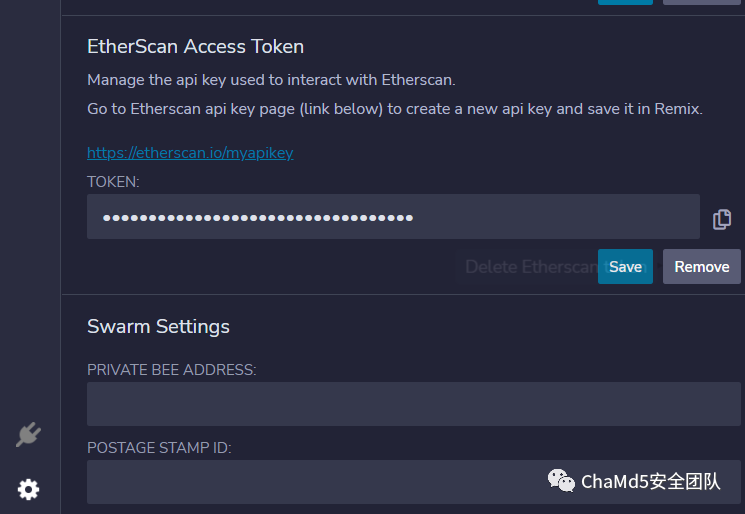Click the ChaMd5 watermark text

coord(650,482)
